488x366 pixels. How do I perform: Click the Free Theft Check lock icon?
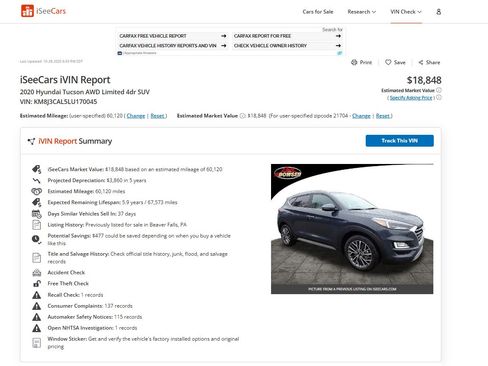click(x=37, y=284)
